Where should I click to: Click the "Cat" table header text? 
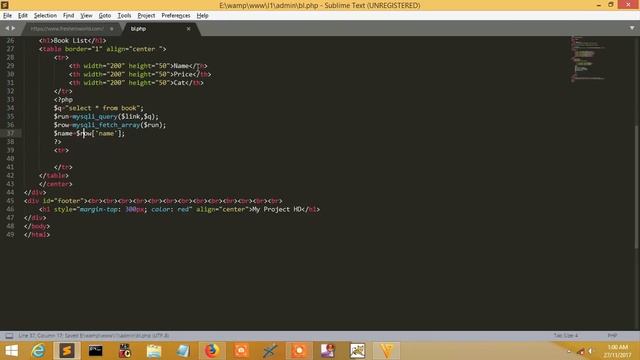point(179,82)
